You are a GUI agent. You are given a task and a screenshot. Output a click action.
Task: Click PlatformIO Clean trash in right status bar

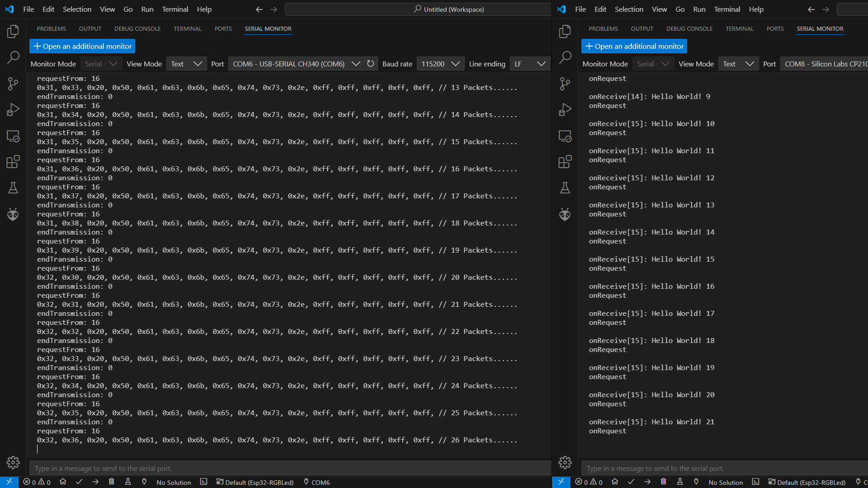664,482
